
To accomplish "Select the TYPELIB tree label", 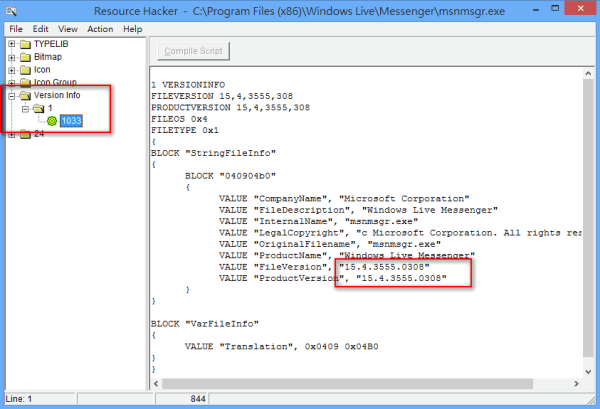I will 51,44.
